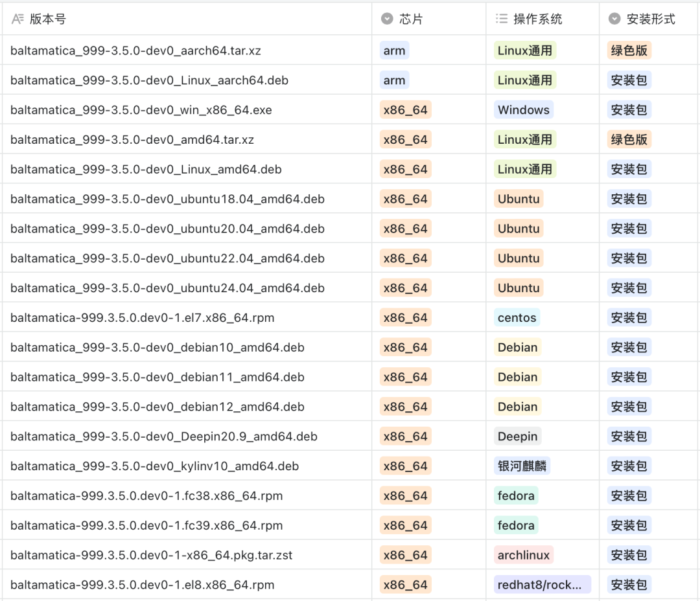This screenshot has width=700, height=601.
Task: Open the 安装形式 column header label
Action: [651, 19]
